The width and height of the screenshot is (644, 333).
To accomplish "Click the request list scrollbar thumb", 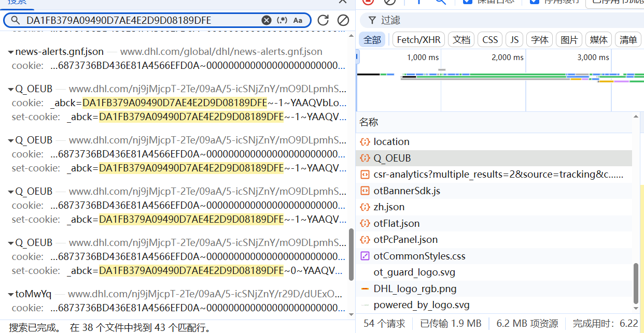I will pyautogui.click(x=636, y=284).
